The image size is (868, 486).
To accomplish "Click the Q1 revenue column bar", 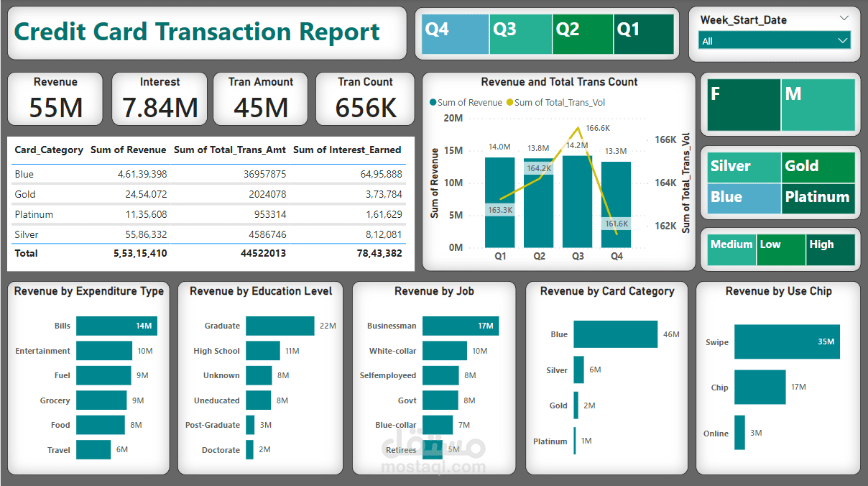I will [500, 202].
